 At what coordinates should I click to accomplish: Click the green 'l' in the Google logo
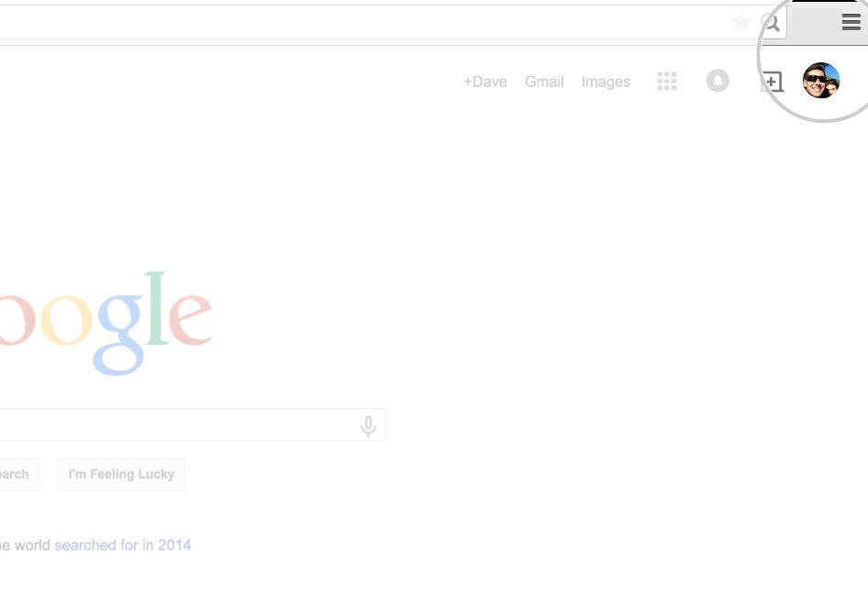[x=157, y=308]
